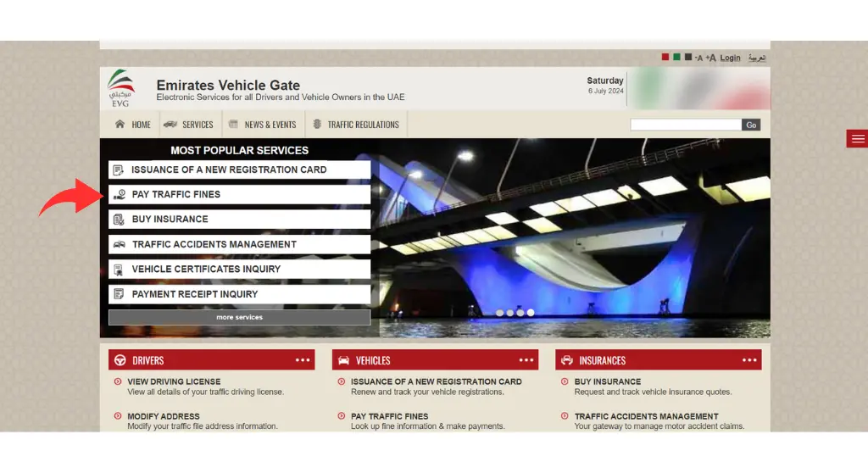Select the dark grey color theme swatch
Screen dimensions: 868x473
tap(688, 57)
